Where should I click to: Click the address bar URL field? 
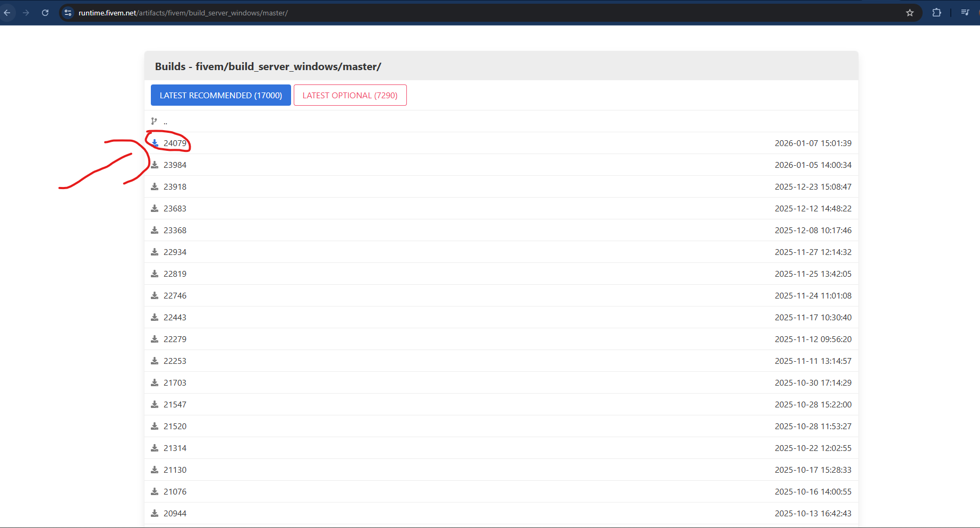(425, 13)
